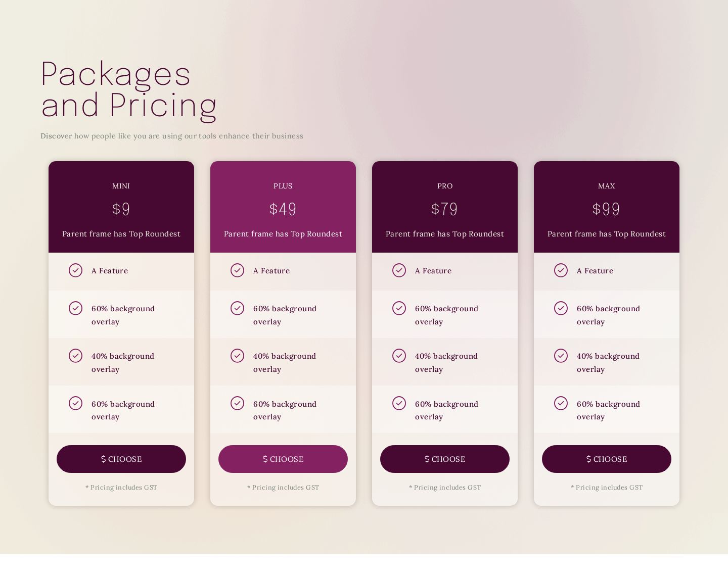Click checkmark icon beside PLUS 'A Feature'
Screen dimensions: 728x577
[237, 270]
